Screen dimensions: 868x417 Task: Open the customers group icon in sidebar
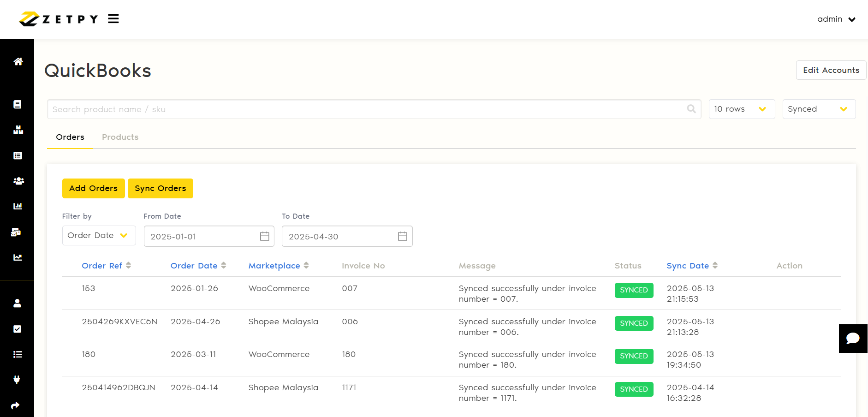pyautogui.click(x=18, y=181)
